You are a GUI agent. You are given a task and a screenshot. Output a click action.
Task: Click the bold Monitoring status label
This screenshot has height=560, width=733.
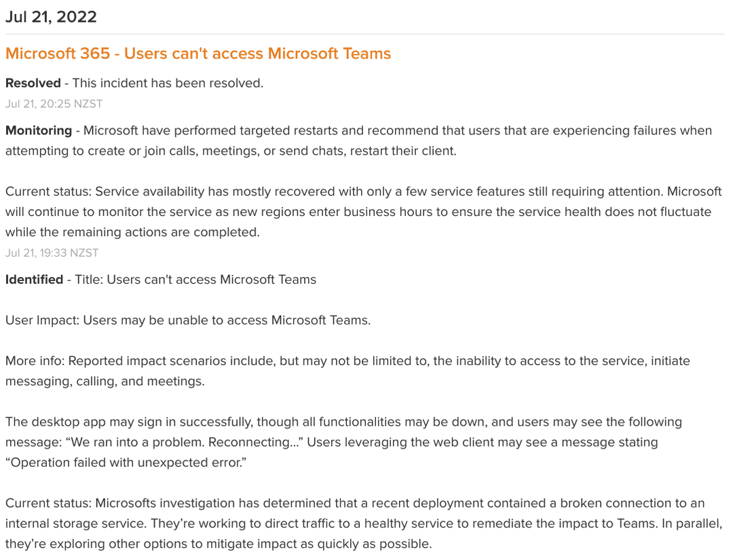pos(39,130)
